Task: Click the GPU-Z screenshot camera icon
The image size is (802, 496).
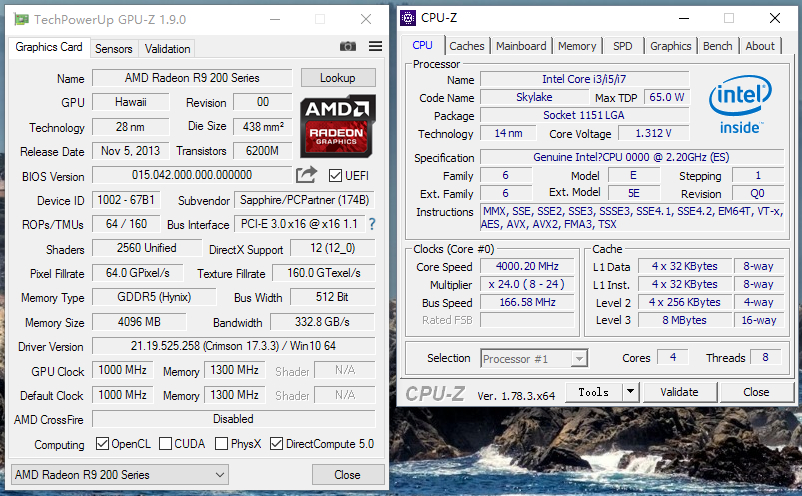Action: click(x=348, y=47)
